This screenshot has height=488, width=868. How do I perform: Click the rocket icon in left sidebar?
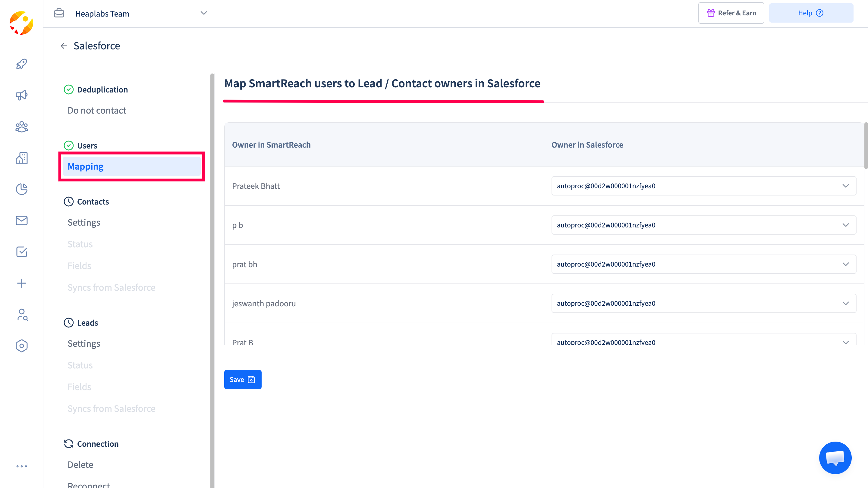click(x=22, y=64)
